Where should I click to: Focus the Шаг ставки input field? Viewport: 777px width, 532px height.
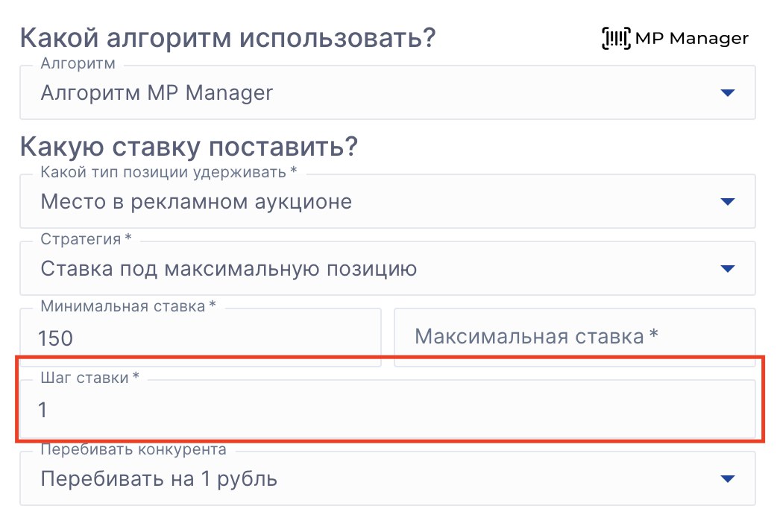tap(386, 410)
